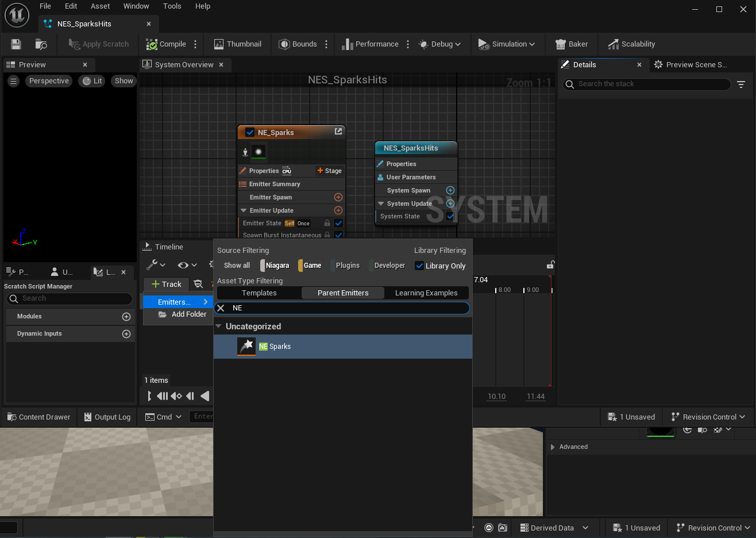This screenshot has height=538, width=756.
Task: Click the Save asset icon in toolbar
Action: [16, 44]
